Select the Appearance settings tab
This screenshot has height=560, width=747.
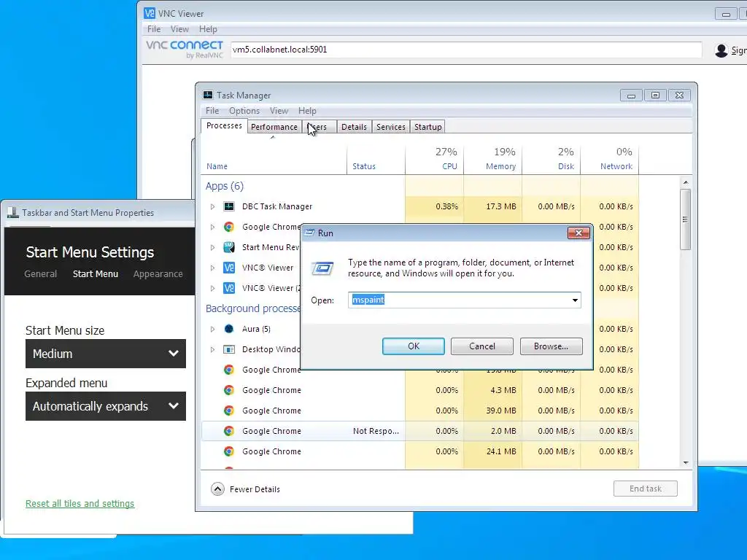click(x=158, y=274)
